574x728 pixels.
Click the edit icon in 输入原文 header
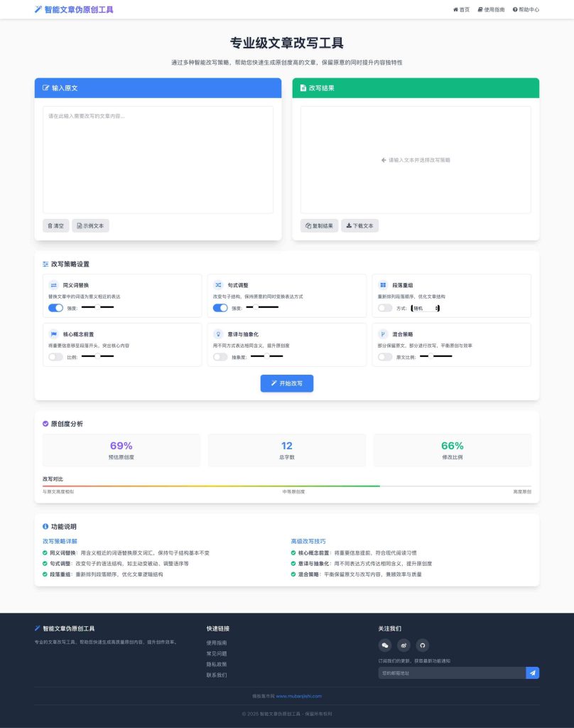click(46, 87)
